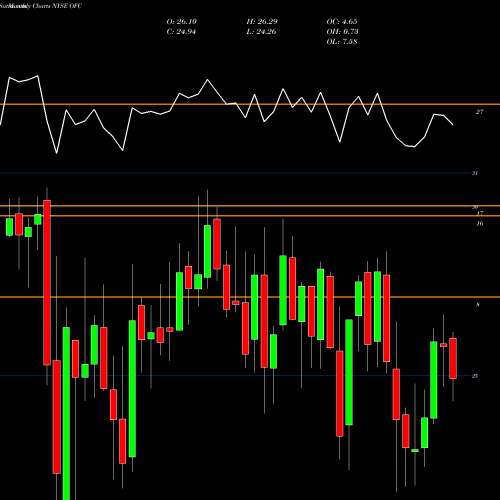500x500 pixels.
Task: Click the '31' price axis label
Action: [x=475, y=173]
